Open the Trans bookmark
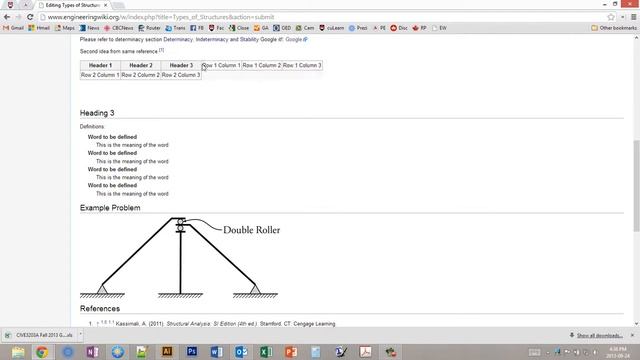Viewport: 640px width, 360px height. point(176,28)
